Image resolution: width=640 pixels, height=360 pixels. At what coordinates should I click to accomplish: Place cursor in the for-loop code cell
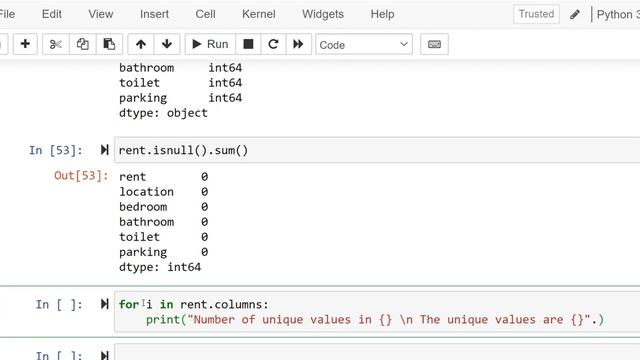(377, 312)
